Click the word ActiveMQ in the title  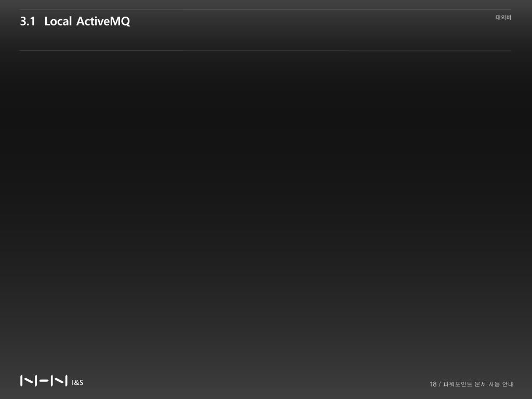coord(103,21)
